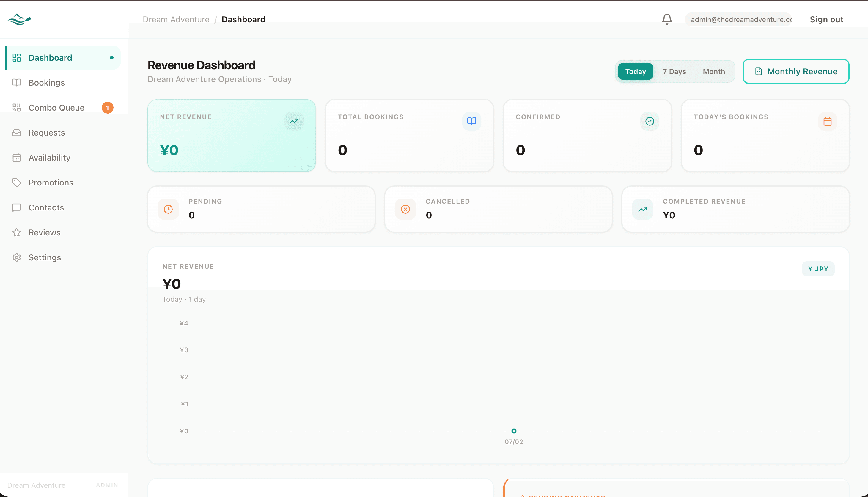Image resolution: width=868 pixels, height=497 pixels.
Task: Click the Bookings book icon in sidebar
Action: 17,83
